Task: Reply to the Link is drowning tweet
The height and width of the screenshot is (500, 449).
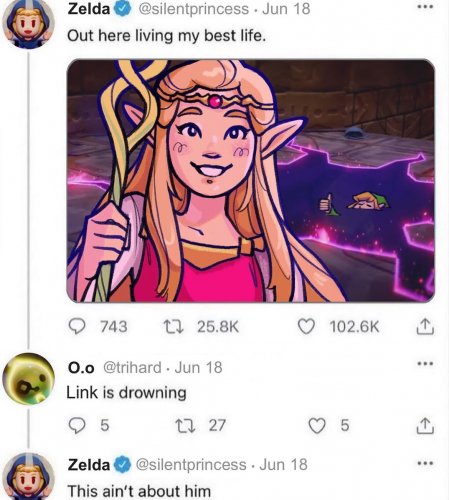Action: (77, 425)
